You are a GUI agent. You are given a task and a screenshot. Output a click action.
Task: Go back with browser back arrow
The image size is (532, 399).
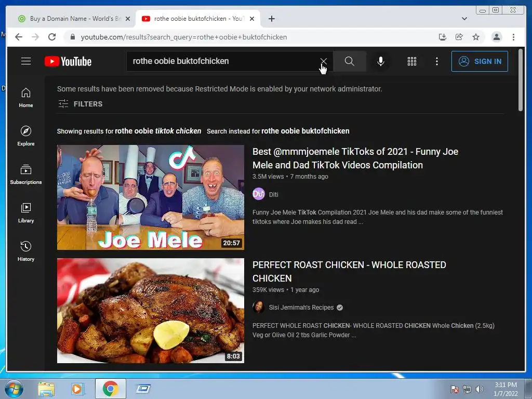19,37
